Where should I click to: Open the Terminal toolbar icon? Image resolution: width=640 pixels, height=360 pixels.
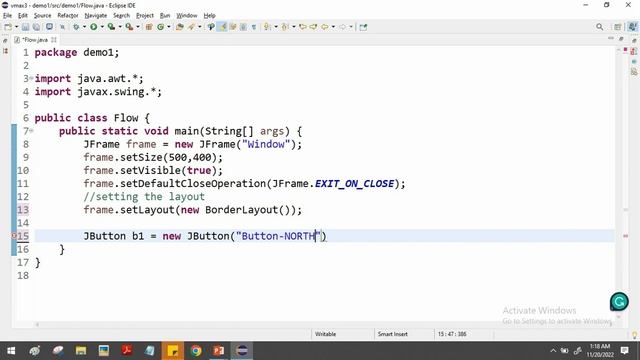(49, 27)
